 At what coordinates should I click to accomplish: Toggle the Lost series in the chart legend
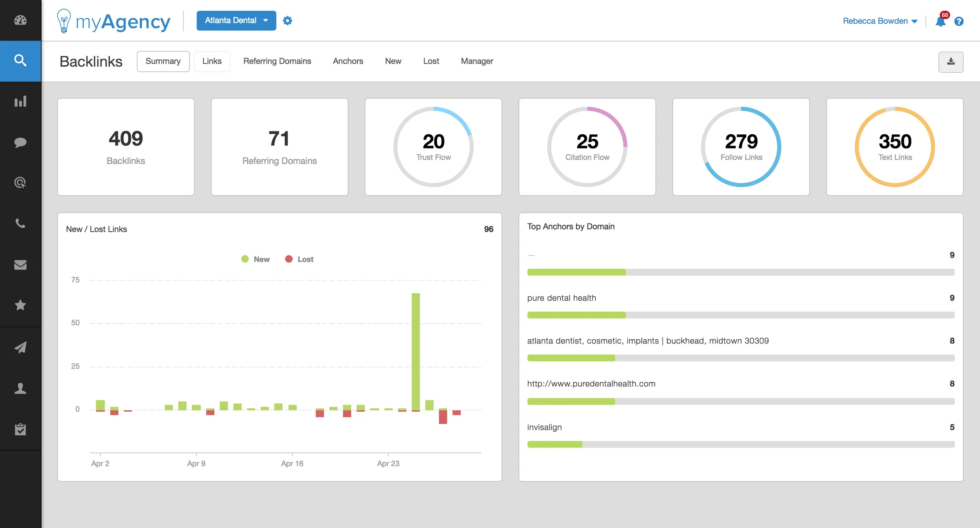coord(299,259)
